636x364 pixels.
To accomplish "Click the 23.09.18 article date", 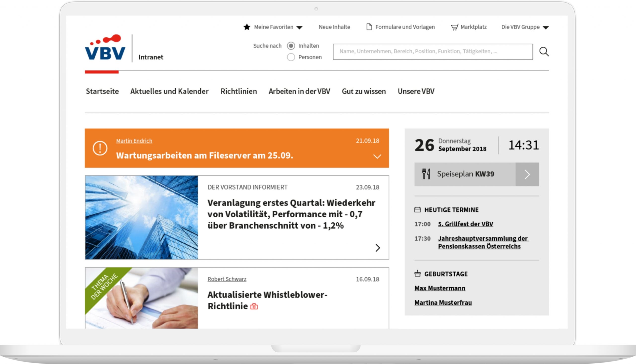I will [x=367, y=187].
